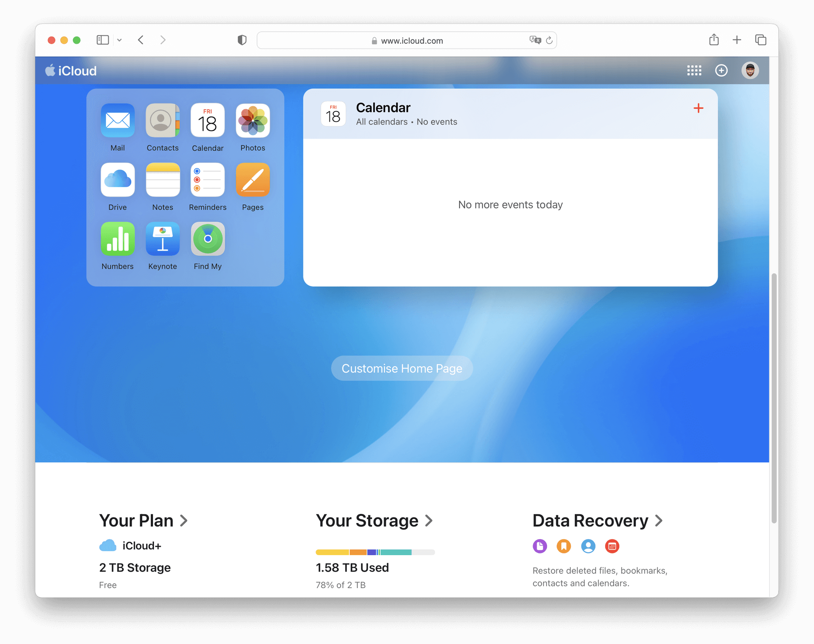Open the sidebar dropdown arrow

tap(119, 40)
